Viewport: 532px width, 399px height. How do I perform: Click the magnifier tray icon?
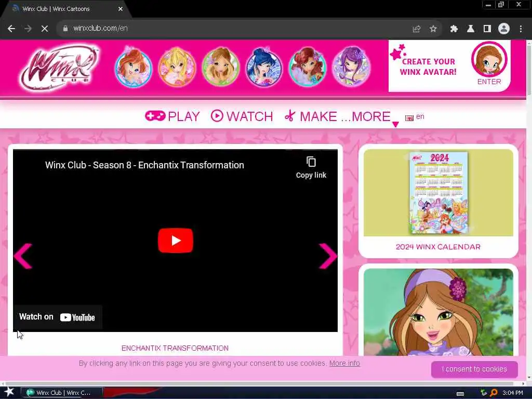pyautogui.click(x=494, y=393)
